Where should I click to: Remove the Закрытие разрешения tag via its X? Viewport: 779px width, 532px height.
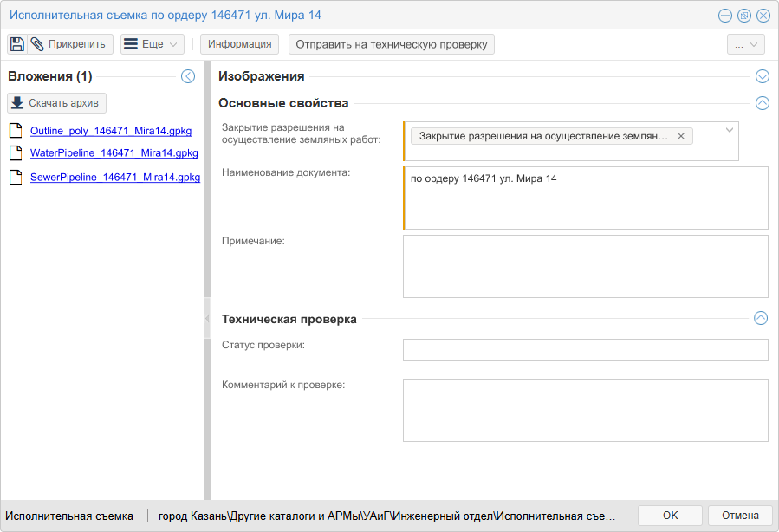click(681, 136)
